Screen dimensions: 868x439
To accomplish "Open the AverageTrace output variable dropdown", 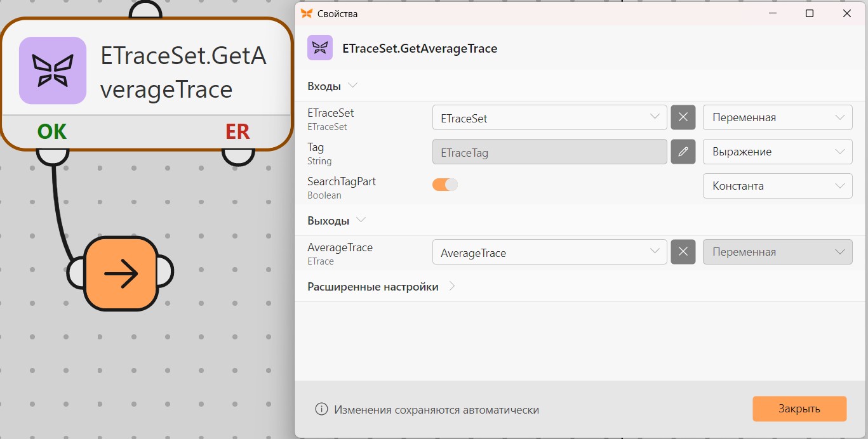I will (x=550, y=252).
